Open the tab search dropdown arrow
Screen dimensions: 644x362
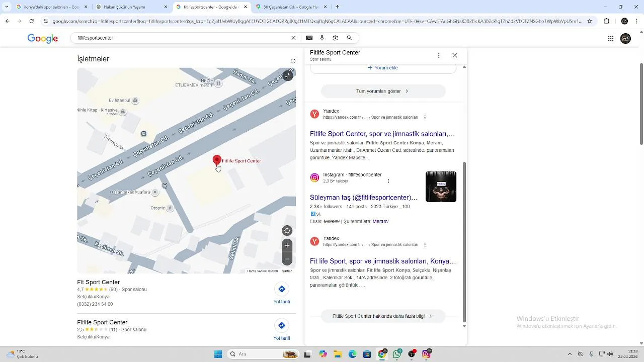point(7,7)
